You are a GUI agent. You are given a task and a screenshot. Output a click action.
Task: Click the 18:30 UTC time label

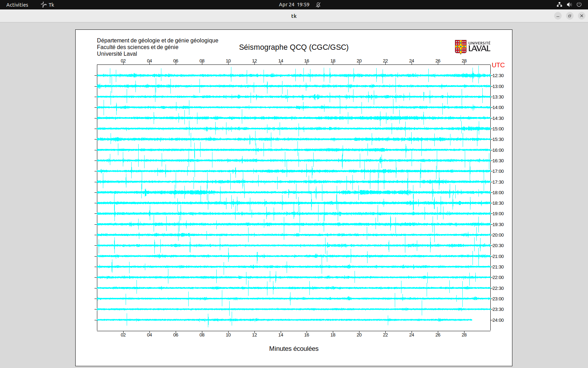point(498,203)
